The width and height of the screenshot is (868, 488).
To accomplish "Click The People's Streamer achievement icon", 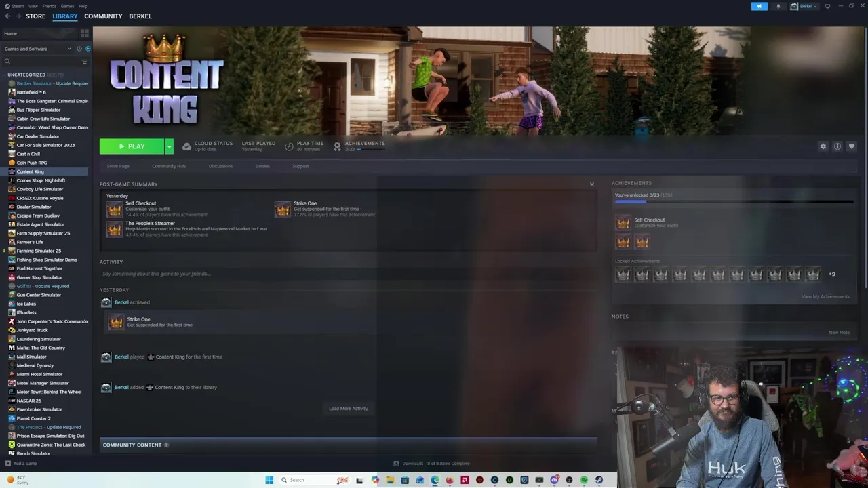I will click(115, 229).
